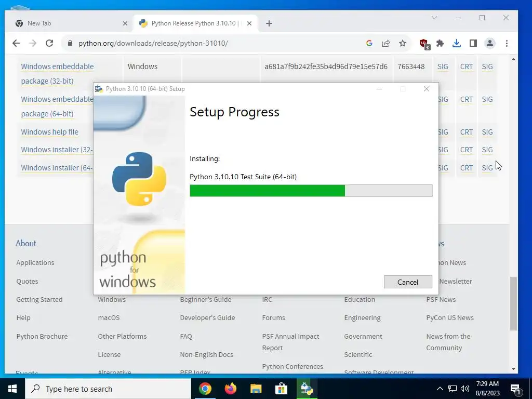Cancel the Python setup installation

[x=408, y=282]
